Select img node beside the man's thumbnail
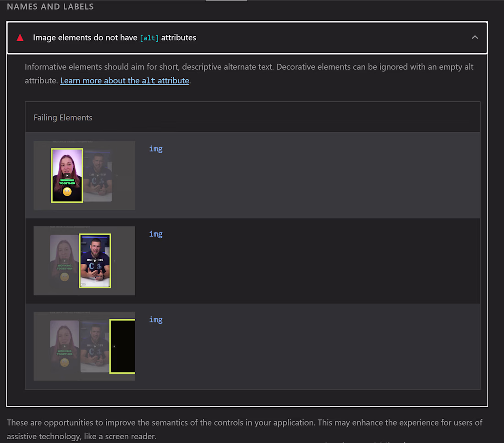 click(156, 234)
